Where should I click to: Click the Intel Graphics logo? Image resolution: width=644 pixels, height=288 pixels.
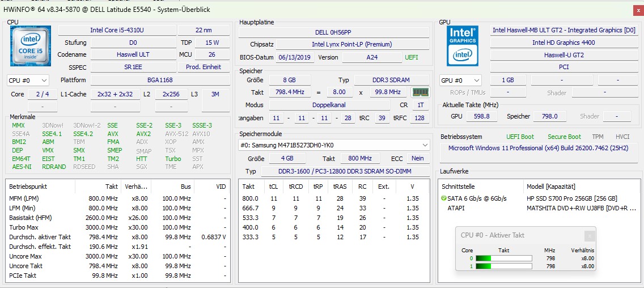tap(462, 45)
